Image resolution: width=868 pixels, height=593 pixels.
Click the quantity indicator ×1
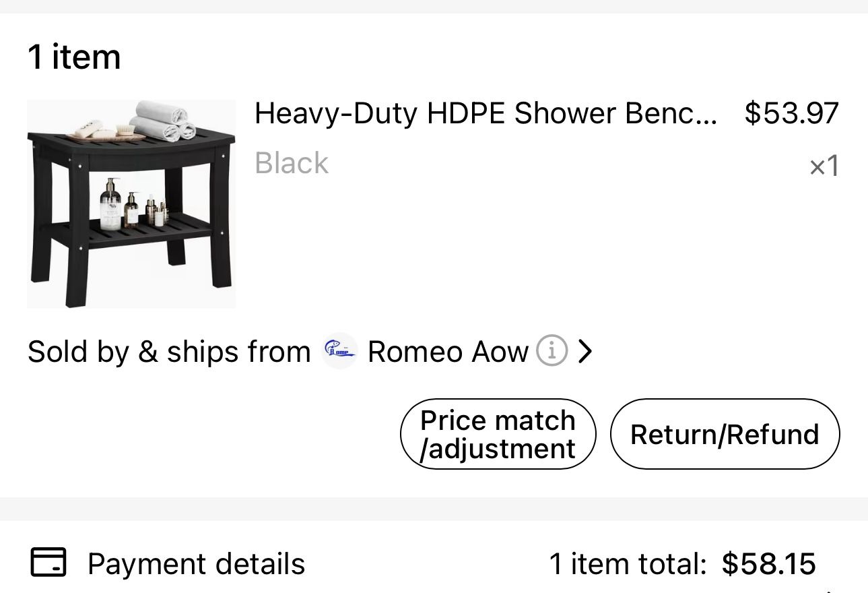[824, 165]
